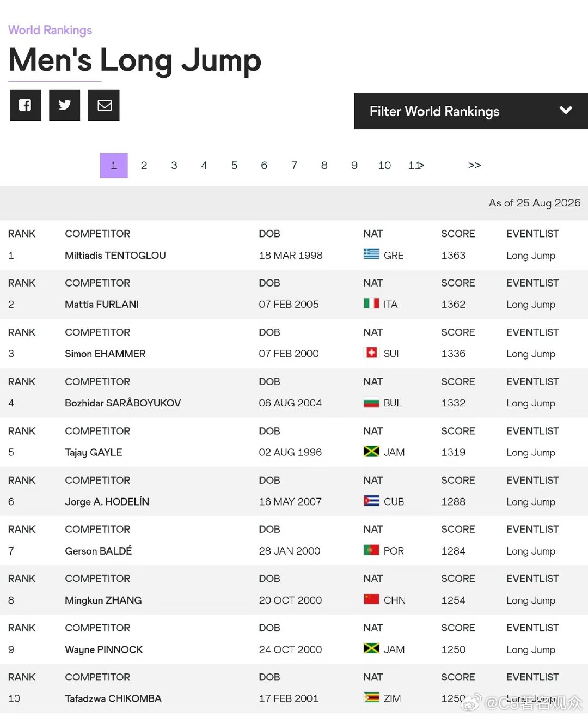Viewport: 588px width, 717px height.
Task: Click the As of 25 Aug 2026 date
Action: (535, 203)
